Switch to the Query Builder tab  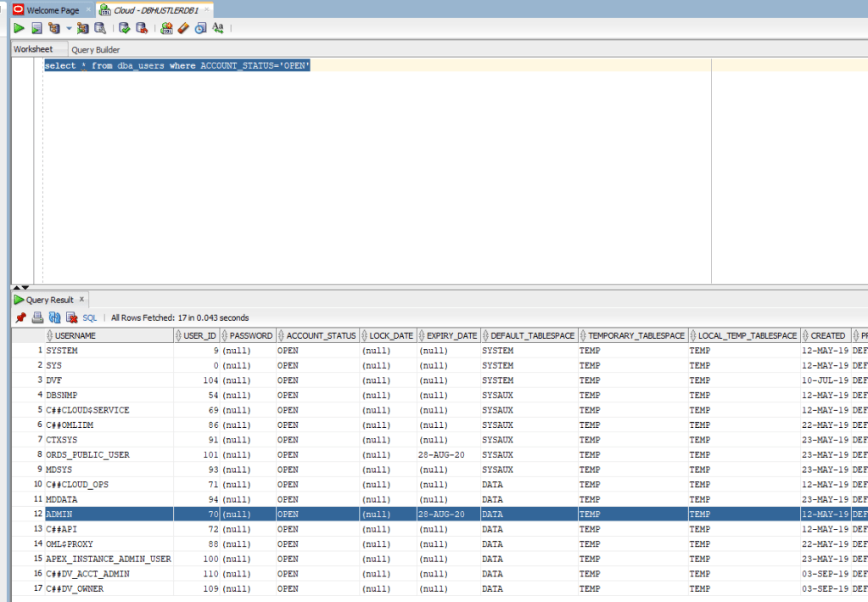(x=95, y=50)
